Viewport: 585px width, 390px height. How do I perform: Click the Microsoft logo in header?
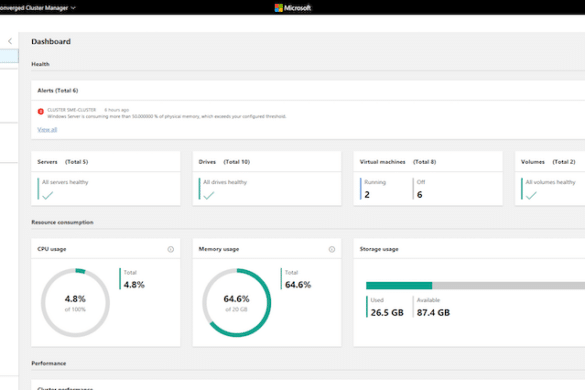pyautogui.click(x=293, y=7)
